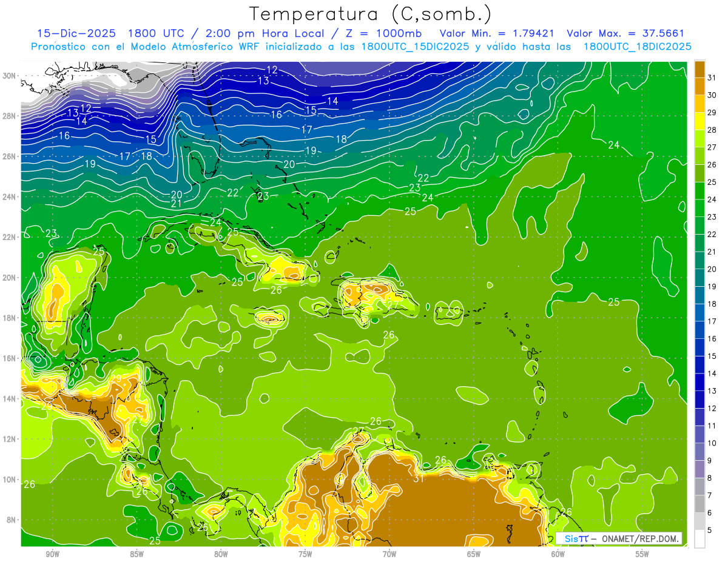728x562 pixels.
Task: Click the pressure level "Z = 1000mb"
Action: click(385, 33)
